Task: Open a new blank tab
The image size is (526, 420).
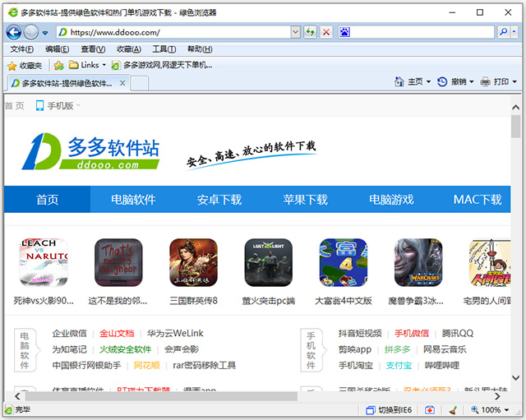Action: (140, 84)
